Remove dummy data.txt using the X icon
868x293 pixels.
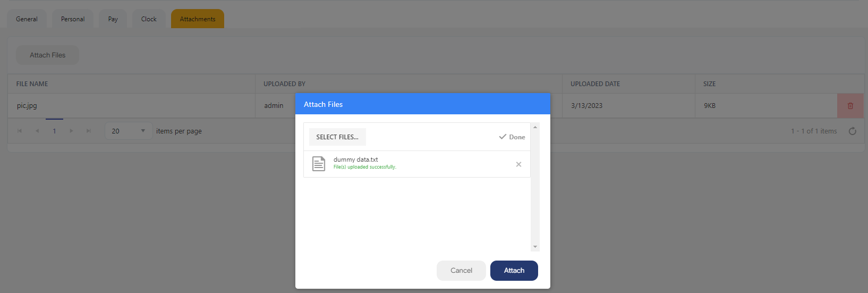point(518,164)
